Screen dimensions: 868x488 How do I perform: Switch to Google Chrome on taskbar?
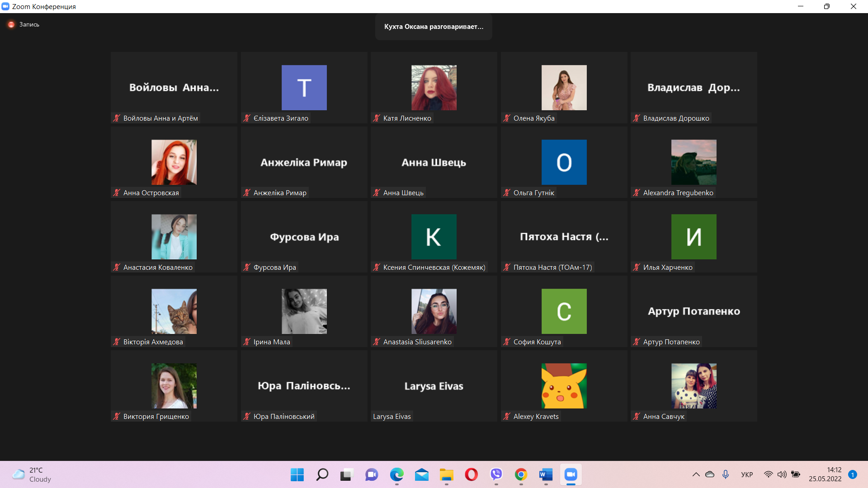click(521, 474)
